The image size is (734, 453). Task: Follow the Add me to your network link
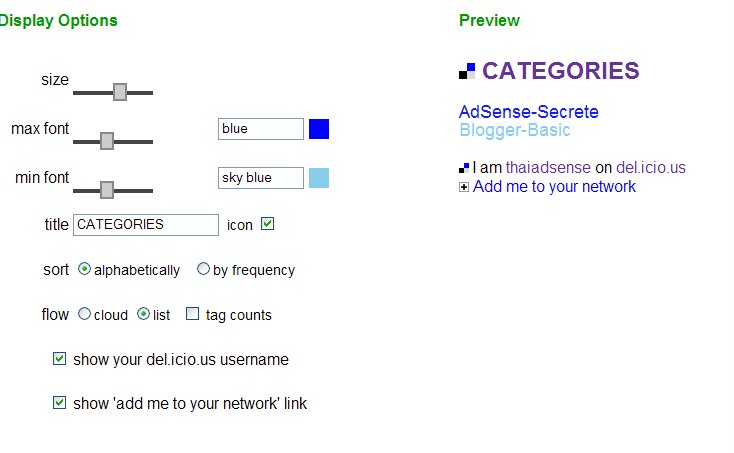click(554, 187)
